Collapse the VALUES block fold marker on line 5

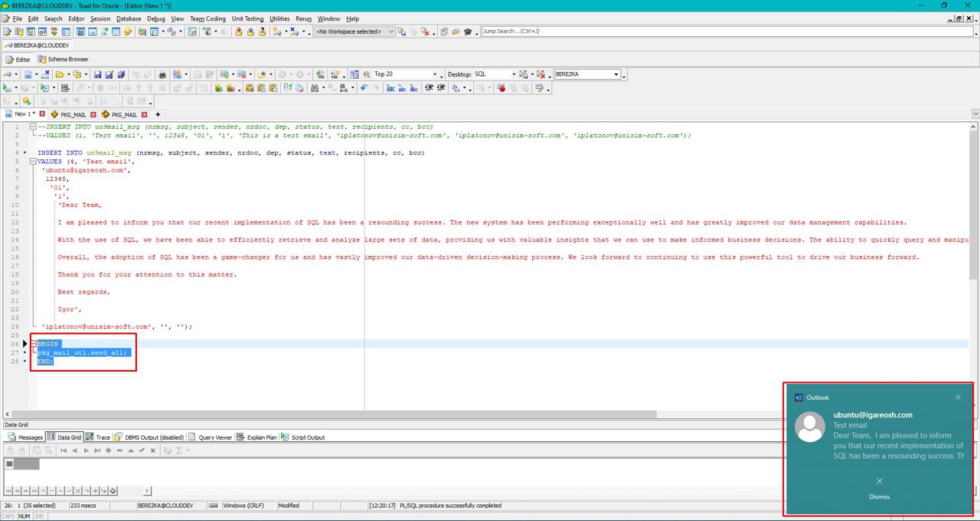31,162
